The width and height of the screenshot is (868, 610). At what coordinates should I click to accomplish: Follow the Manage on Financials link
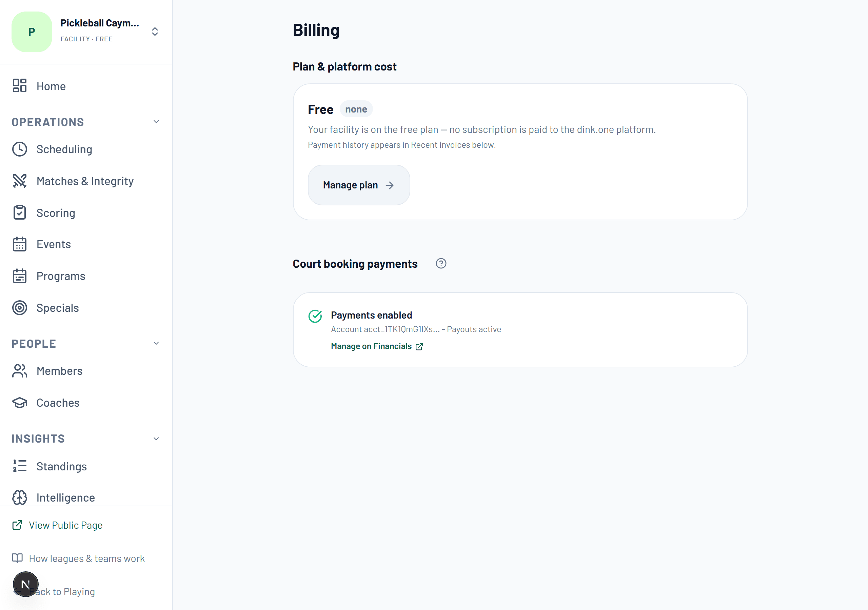[x=377, y=346]
